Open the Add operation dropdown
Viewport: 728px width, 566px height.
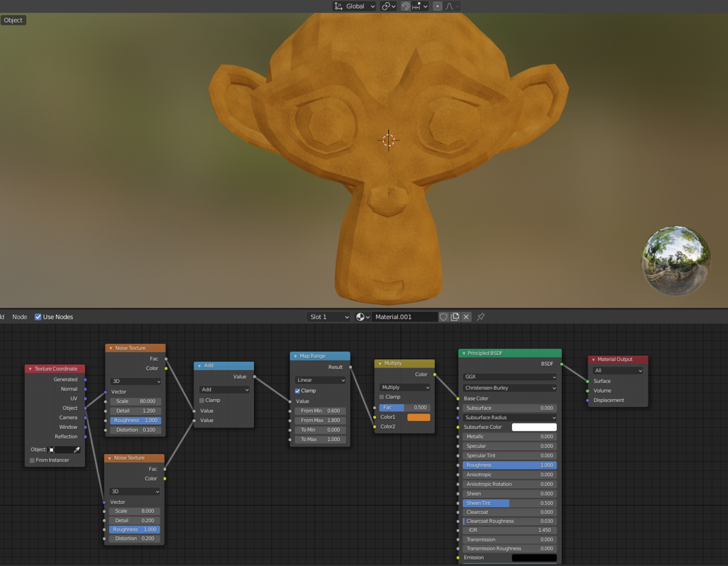click(224, 390)
